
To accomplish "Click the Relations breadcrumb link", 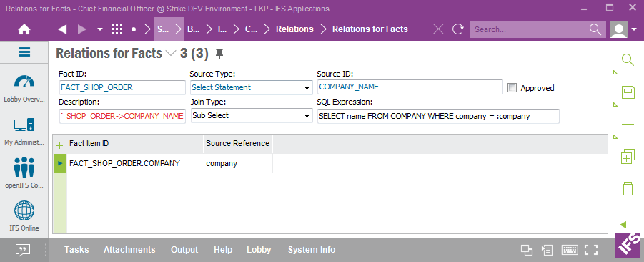I will pos(294,29).
